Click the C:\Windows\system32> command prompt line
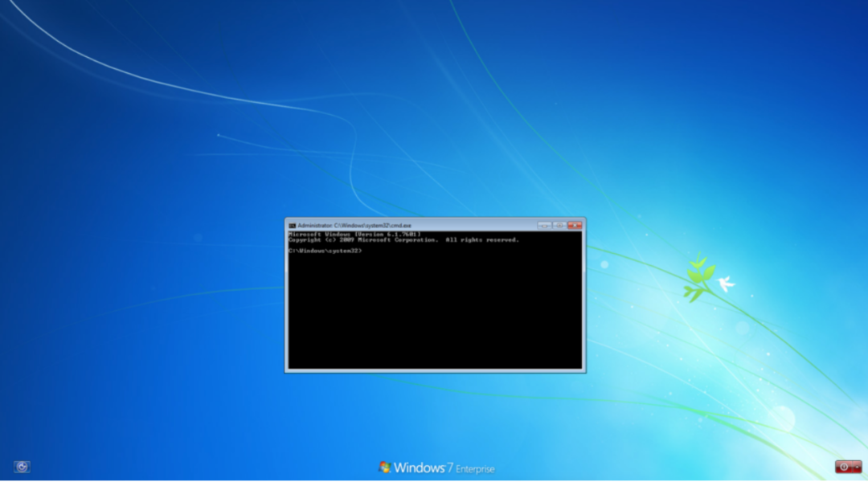 click(325, 251)
